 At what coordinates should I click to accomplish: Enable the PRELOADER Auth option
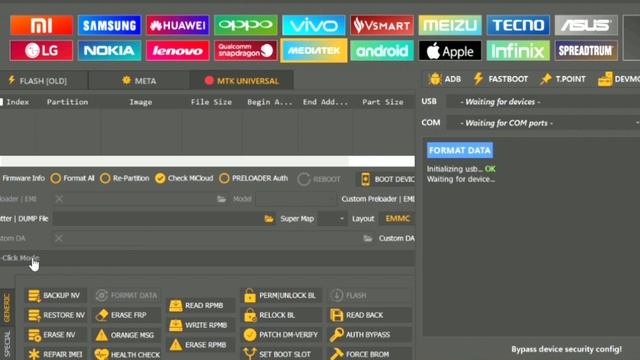(253, 178)
